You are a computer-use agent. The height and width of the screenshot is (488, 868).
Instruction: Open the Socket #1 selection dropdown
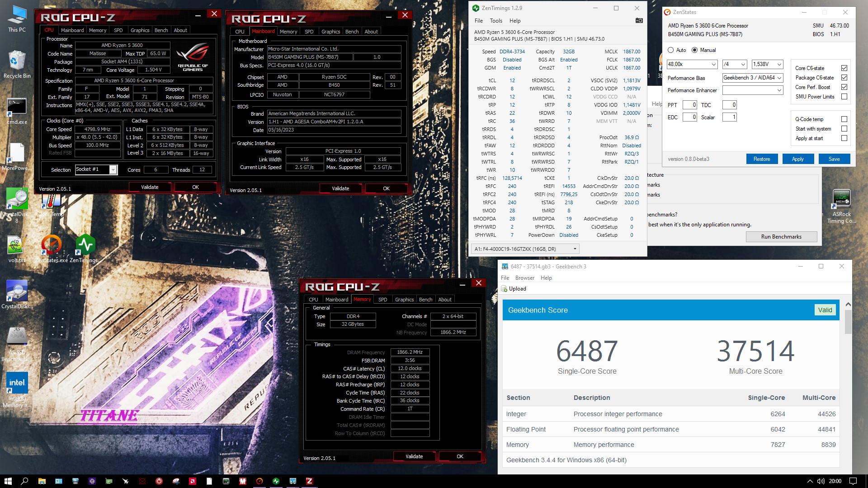point(96,169)
